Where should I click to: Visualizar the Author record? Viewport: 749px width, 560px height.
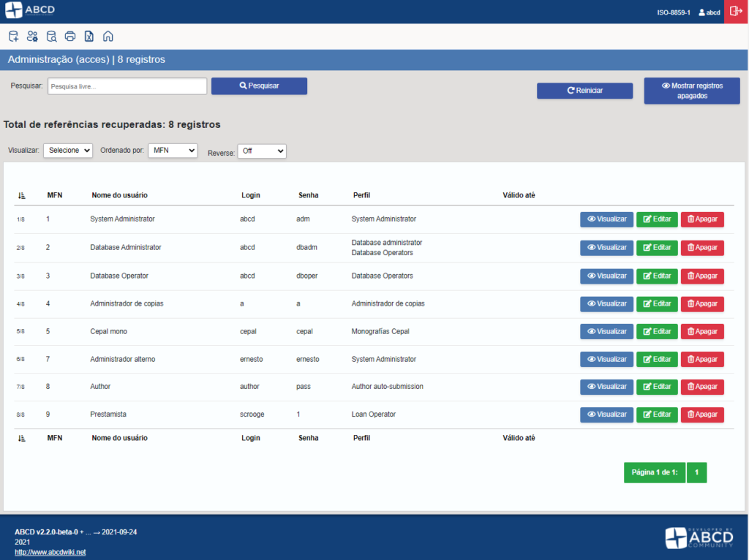click(606, 387)
